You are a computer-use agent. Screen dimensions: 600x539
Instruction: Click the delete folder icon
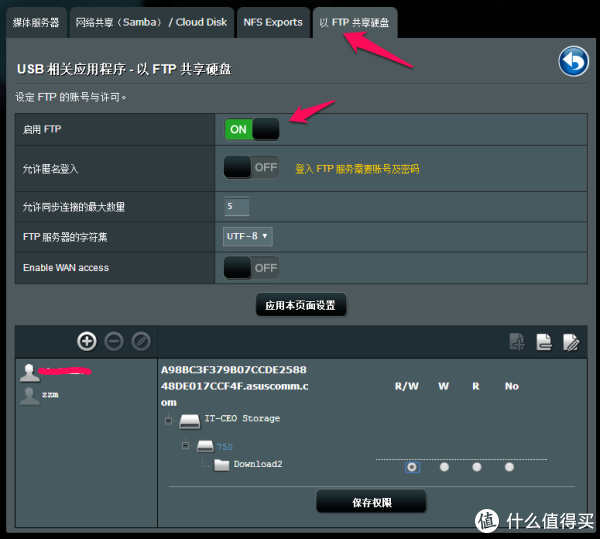[x=544, y=342]
